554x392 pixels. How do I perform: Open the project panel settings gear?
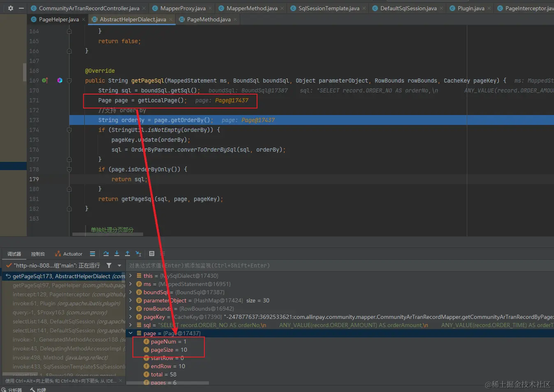(11, 8)
